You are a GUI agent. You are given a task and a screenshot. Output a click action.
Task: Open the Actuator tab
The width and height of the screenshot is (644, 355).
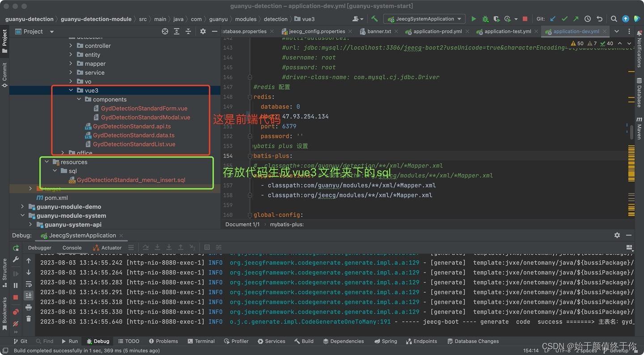tap(107, 248)
